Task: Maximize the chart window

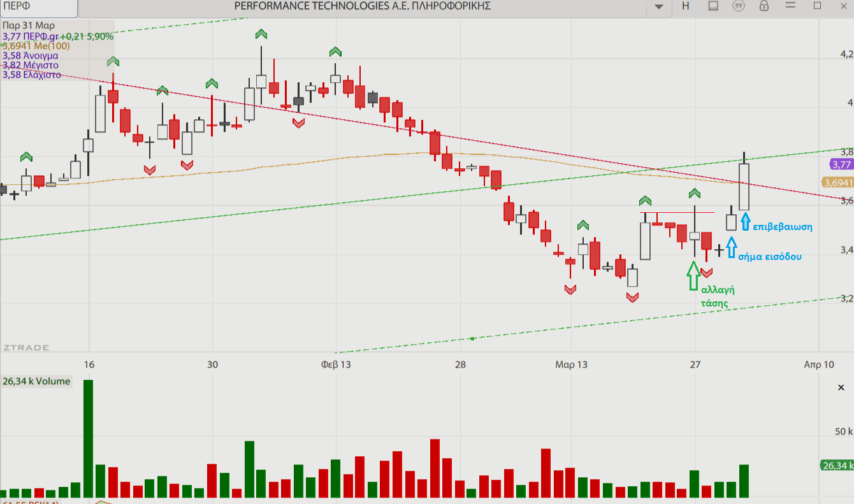Action: [x=818, y=6]
